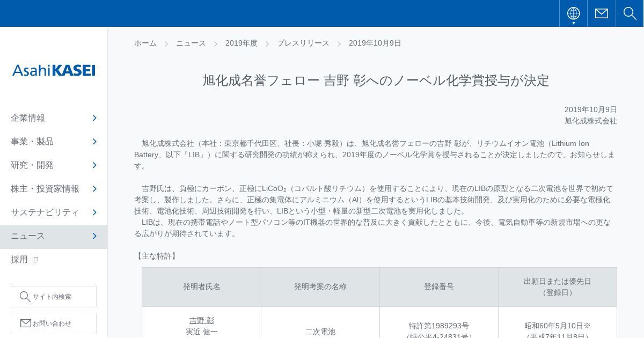The image size is (644, 338).
Task: Click the 【主な特許】 heading
Action: [x=156, y=256]
